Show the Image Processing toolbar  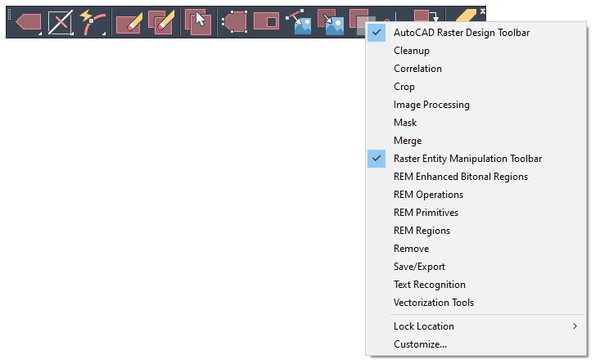pos(476,105)
